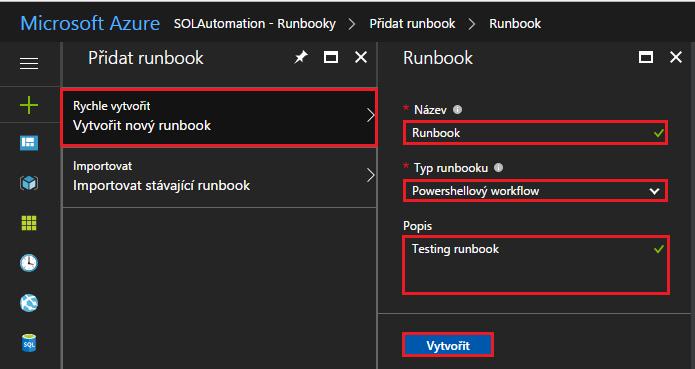
Task: Click the Popis description text area
Action: pos(536,265)
